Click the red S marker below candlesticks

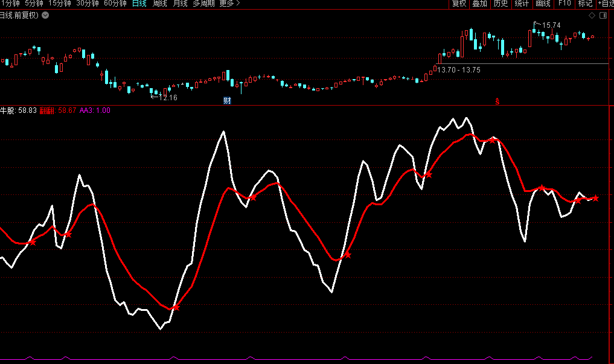tap(497, 101)
